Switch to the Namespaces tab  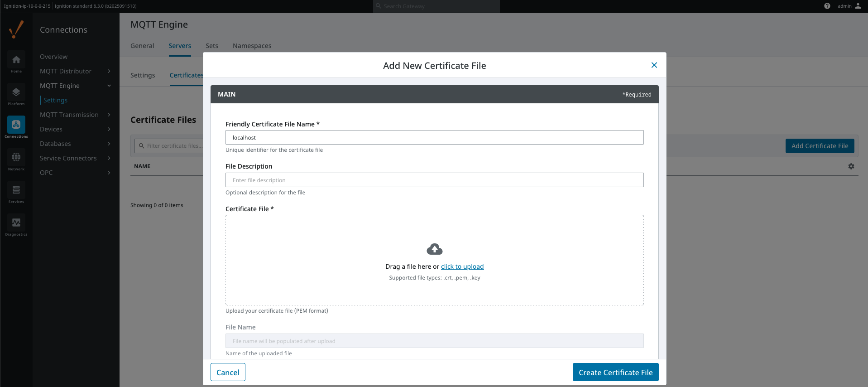(x=252, y=46)
